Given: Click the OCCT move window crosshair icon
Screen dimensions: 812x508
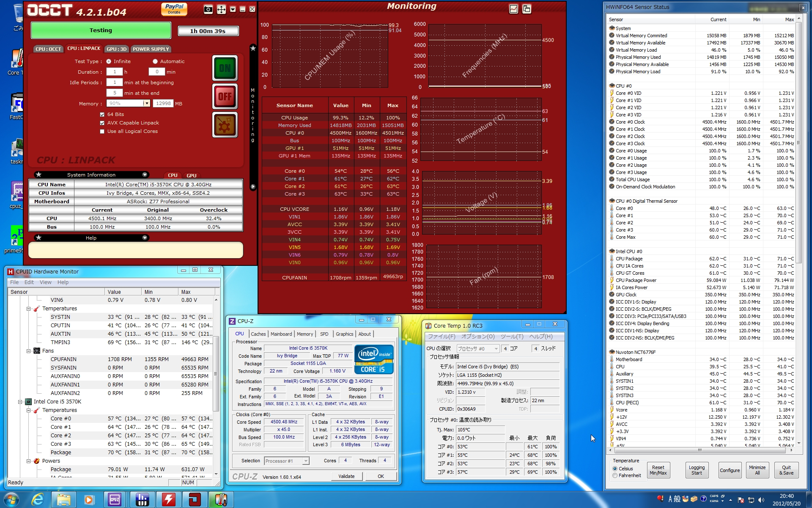Looking at the screenshot, I should click(x=221, y=9).
